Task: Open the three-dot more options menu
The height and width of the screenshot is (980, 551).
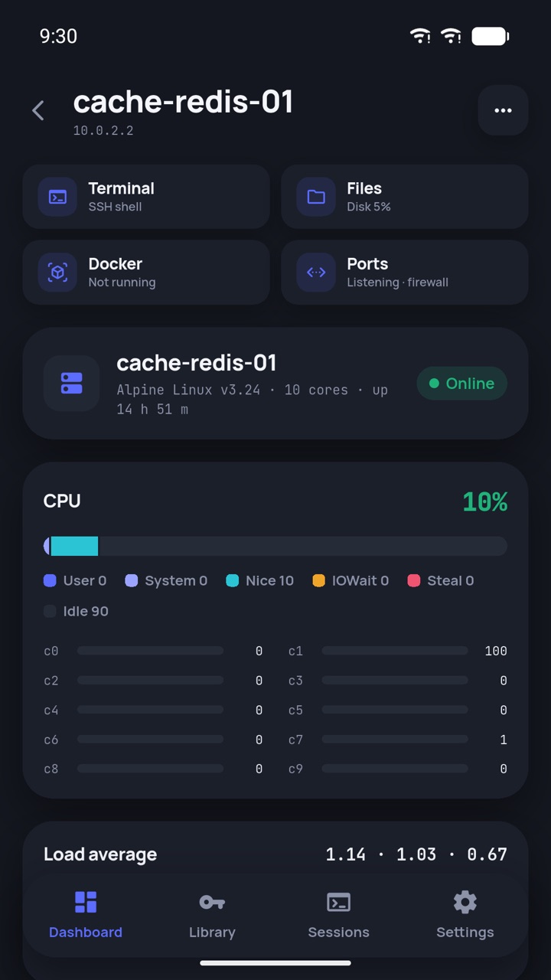Action: 503,110
